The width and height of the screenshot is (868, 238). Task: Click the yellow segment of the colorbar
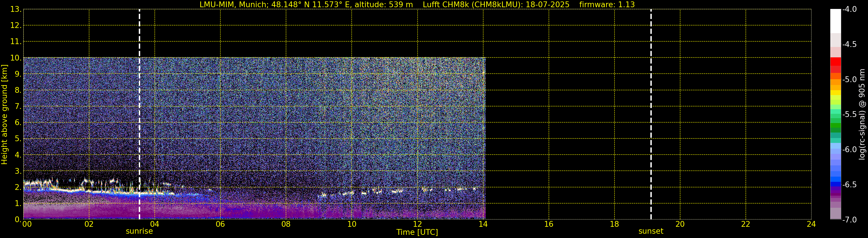[x=835, y=92]
